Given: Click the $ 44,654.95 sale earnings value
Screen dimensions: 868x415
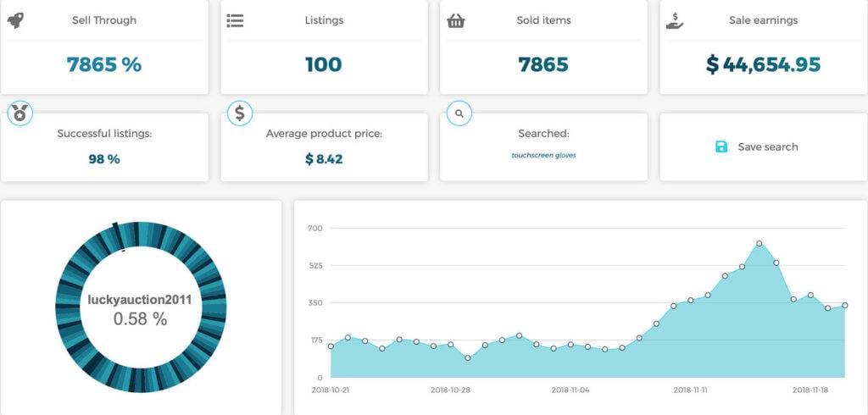Looking at the screenshot, I should (763, 64).
